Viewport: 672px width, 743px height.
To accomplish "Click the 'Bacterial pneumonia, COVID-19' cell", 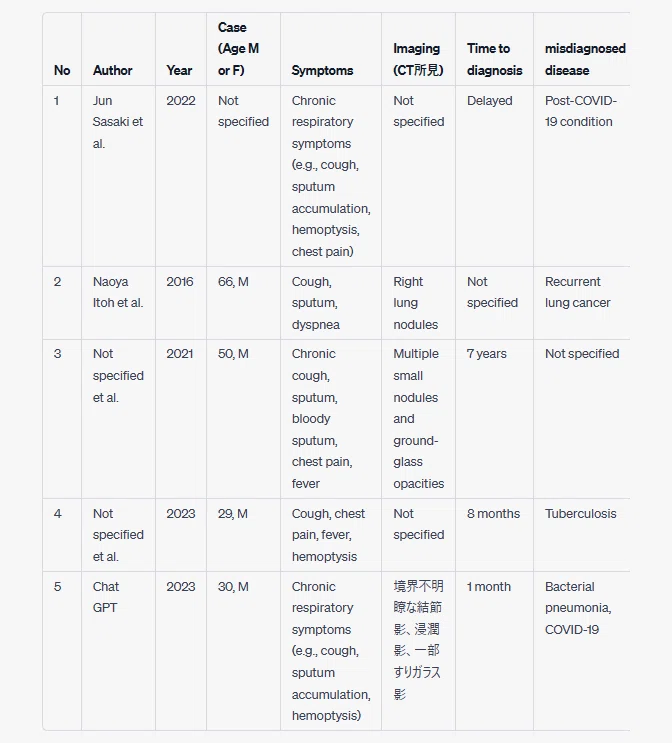I will [578, 607].
